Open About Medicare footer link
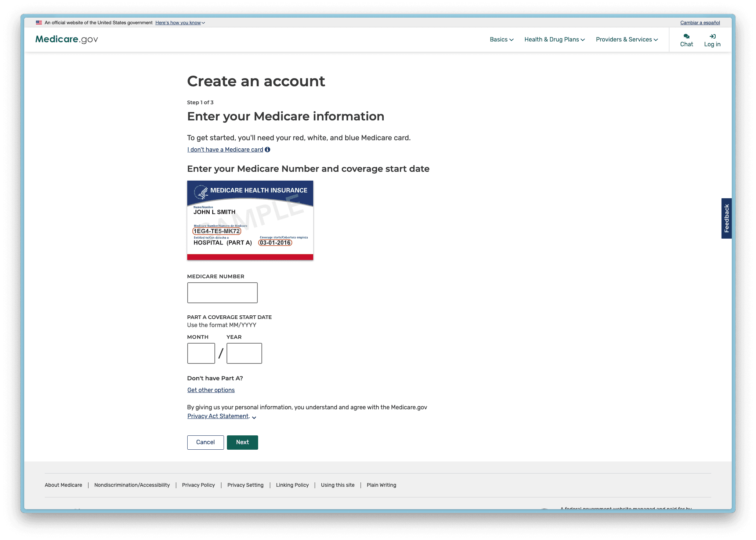Viewport: 756px width, 540px height. (64, 485)
